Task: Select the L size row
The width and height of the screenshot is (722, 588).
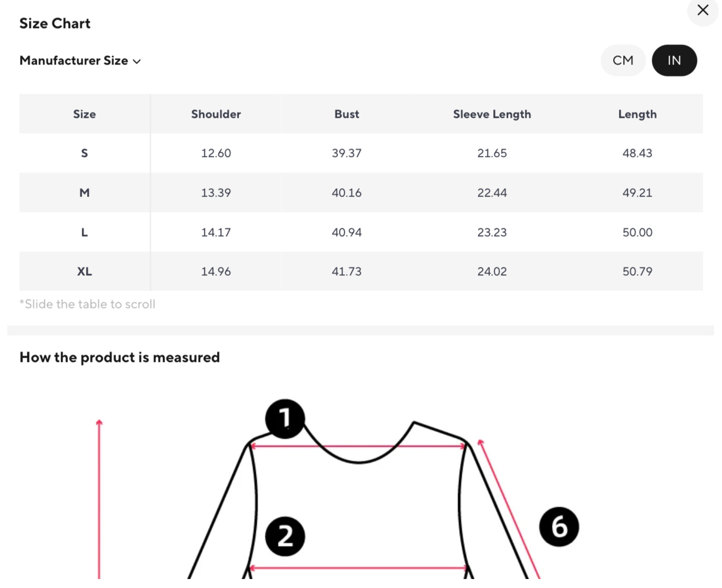Action: 85,232
